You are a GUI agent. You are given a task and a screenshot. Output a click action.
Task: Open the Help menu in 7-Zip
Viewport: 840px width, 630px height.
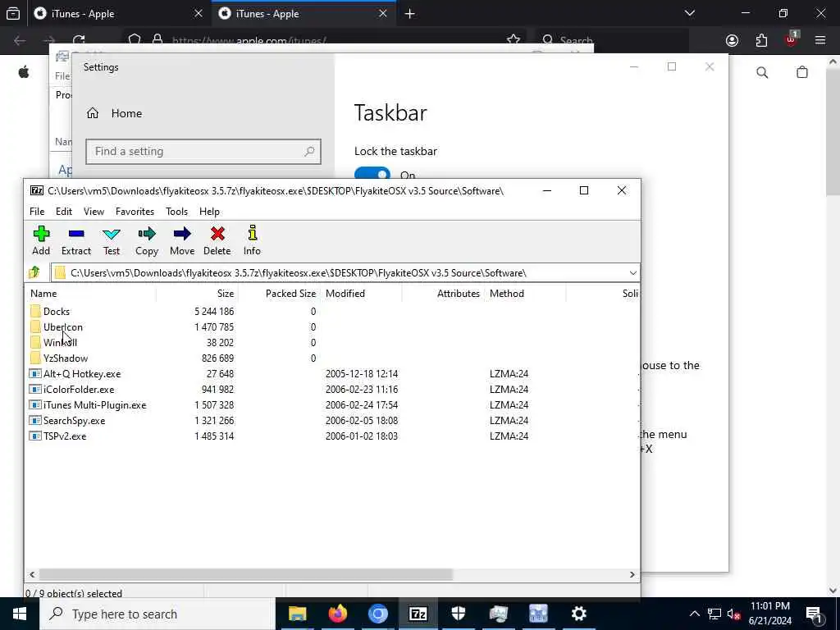(209, 212)
